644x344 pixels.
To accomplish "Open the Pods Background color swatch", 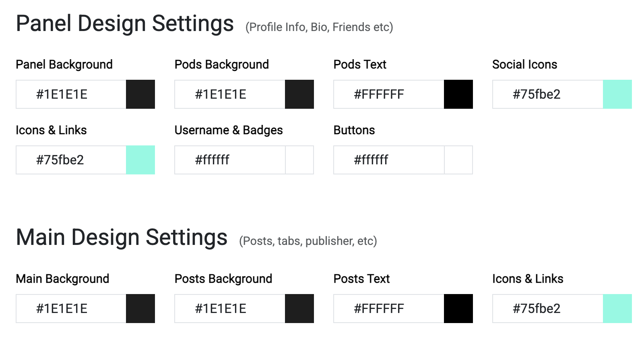I will [299, 94].
